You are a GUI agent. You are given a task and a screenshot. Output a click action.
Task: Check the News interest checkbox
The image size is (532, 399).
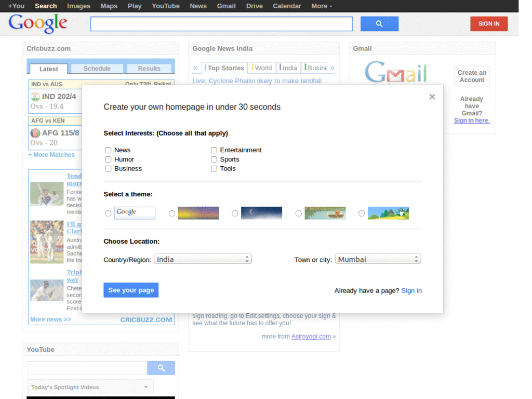click(108, 150)
